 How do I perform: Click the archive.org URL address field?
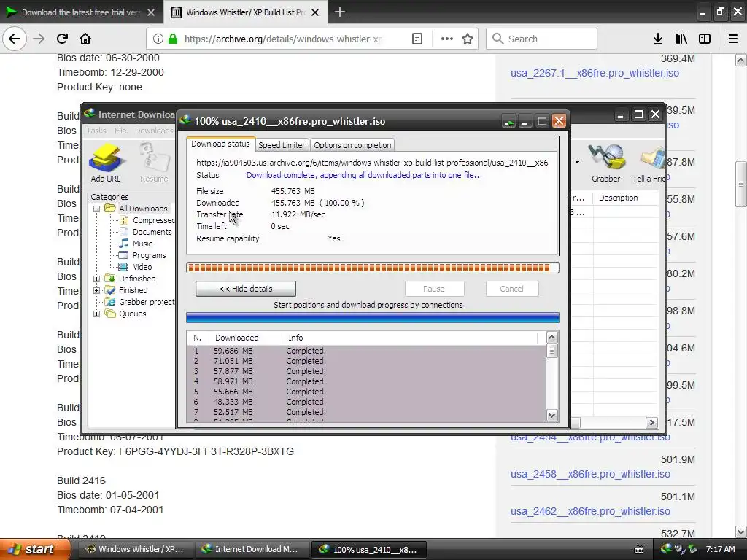284,39
